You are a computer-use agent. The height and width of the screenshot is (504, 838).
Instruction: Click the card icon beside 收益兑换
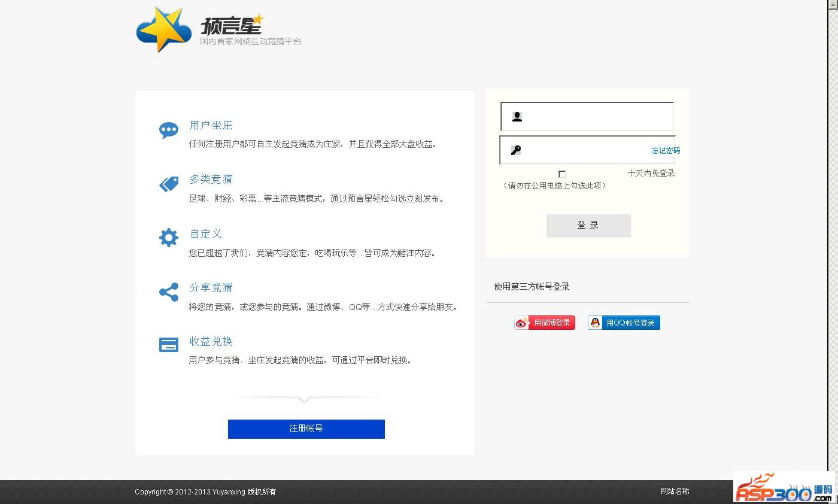[169, 345]
